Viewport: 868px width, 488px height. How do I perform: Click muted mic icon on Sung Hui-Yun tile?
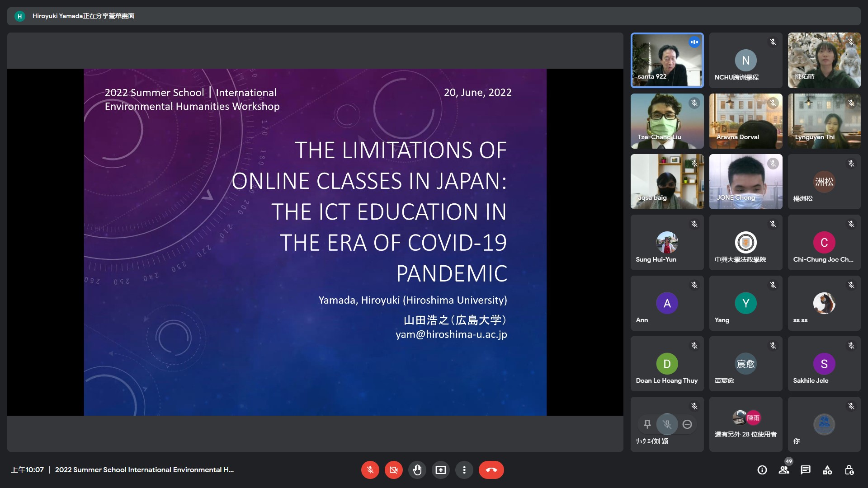tap(694, 224)
